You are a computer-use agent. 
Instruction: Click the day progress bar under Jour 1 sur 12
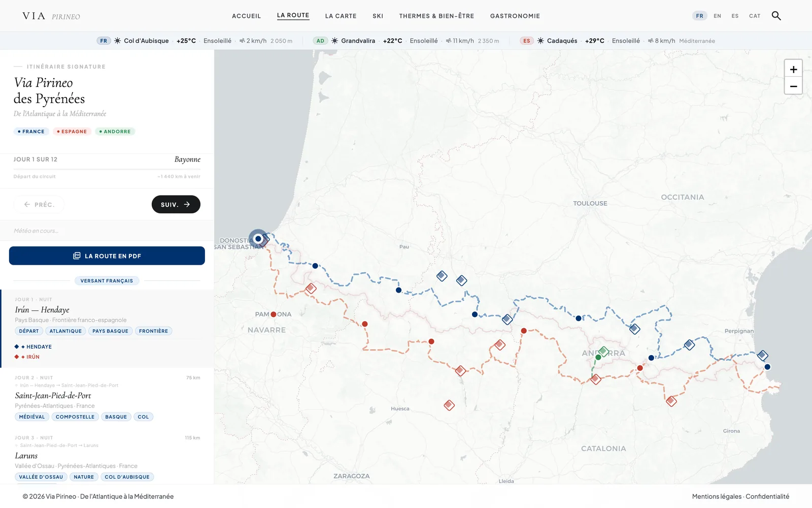coord(107,169)
